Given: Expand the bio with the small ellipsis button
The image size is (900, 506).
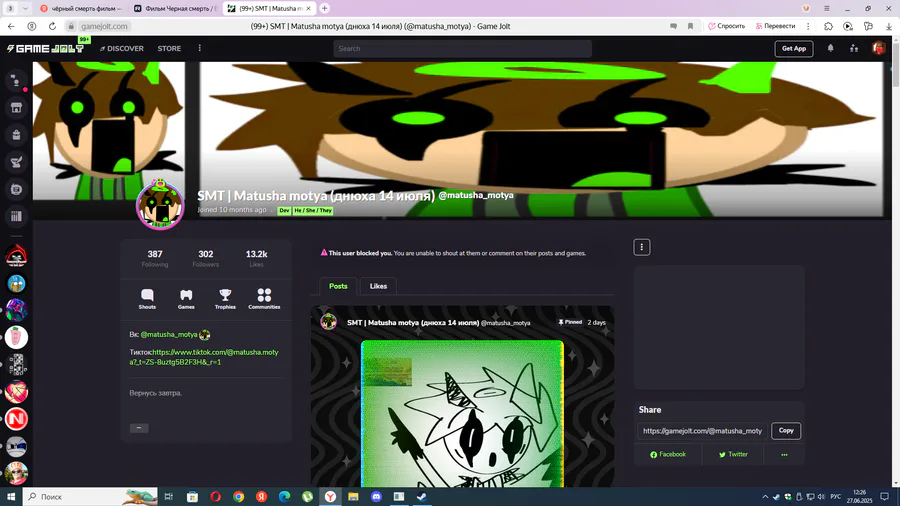Looking at the screenshot, I should (x=139, y=428).
